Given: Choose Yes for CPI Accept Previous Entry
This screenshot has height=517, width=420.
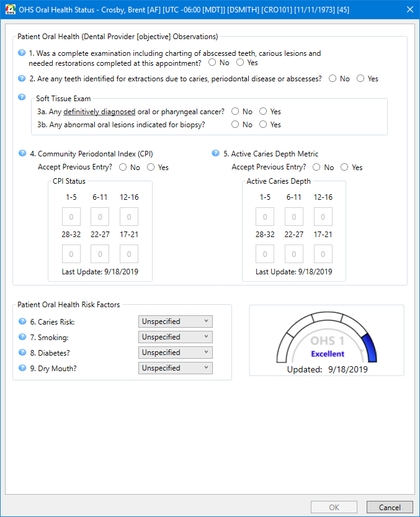Looking at the screenshot, I should tap(151, 167).
